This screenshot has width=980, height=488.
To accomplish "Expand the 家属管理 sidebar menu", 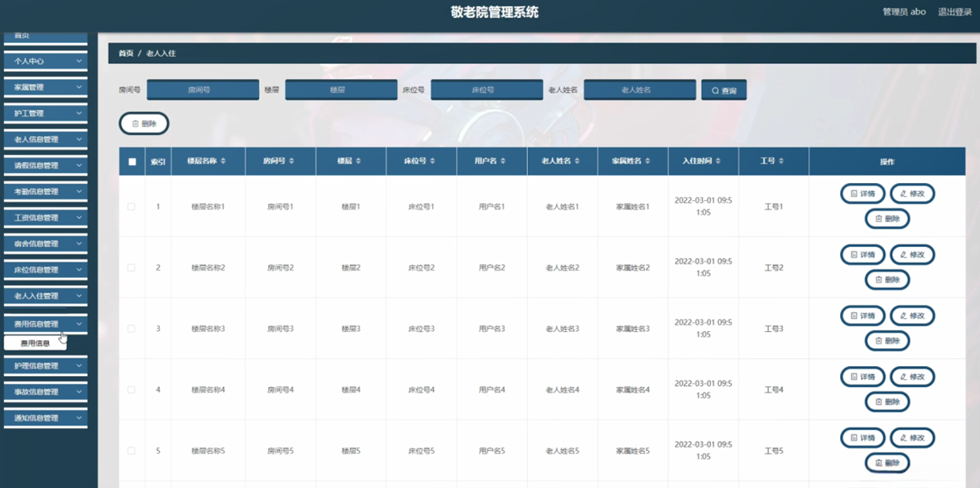I will point(46,87).
